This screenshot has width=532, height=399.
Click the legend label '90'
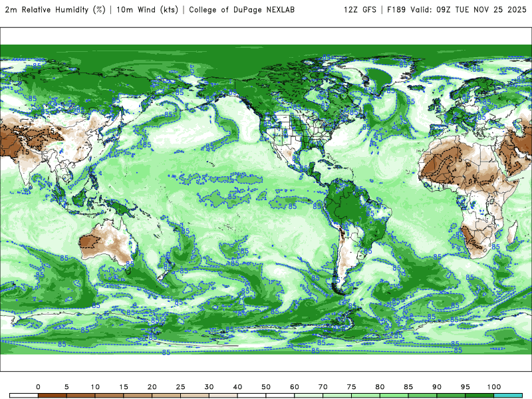pyautogui.click(x=437, y=387)
